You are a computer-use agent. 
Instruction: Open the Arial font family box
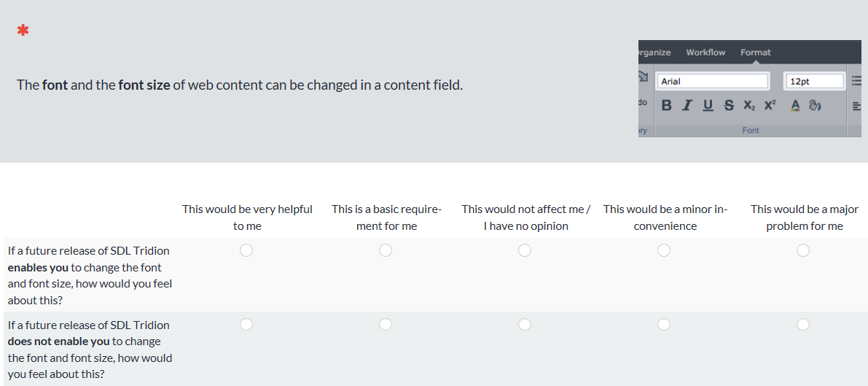(713, 81)
